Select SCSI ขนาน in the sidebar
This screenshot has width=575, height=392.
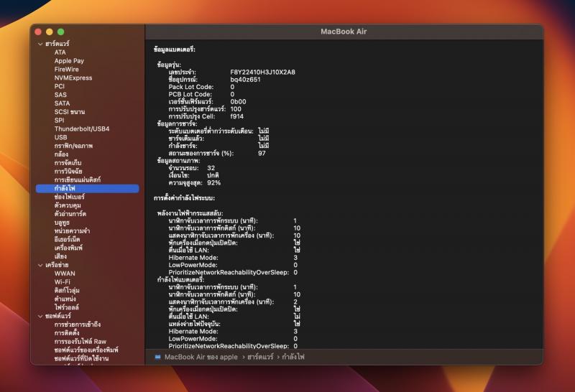tap(69, 112)
